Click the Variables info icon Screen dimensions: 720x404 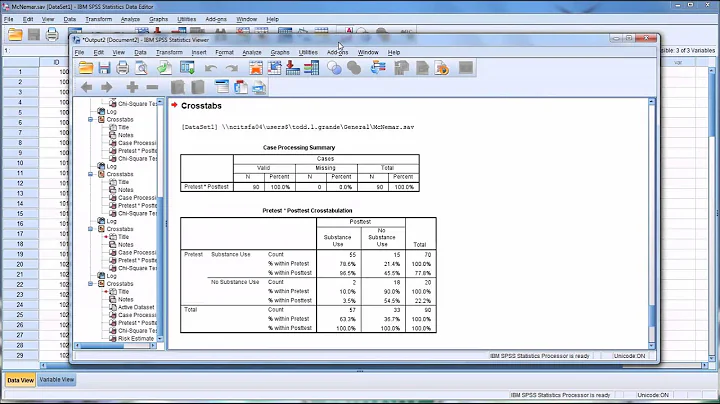coord(311,68)
